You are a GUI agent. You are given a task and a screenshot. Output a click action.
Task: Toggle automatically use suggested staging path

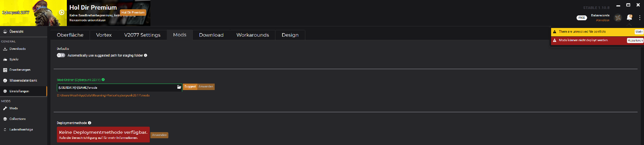[61, 55]
